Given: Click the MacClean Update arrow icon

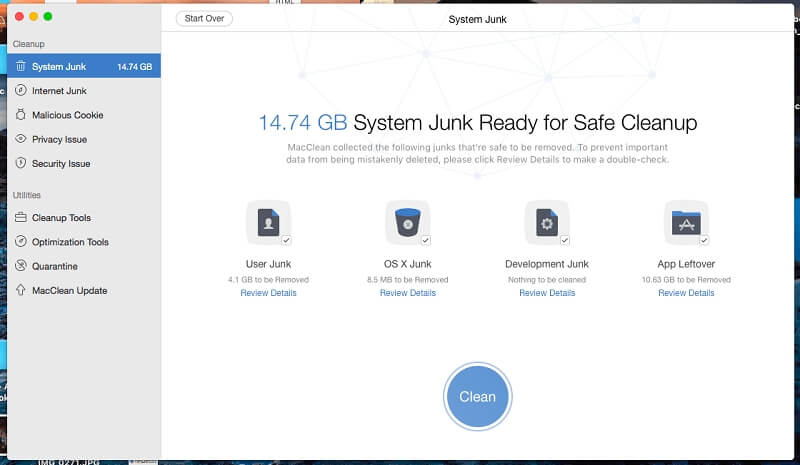Looking at the screenshot, I should (x=21, y=290).
